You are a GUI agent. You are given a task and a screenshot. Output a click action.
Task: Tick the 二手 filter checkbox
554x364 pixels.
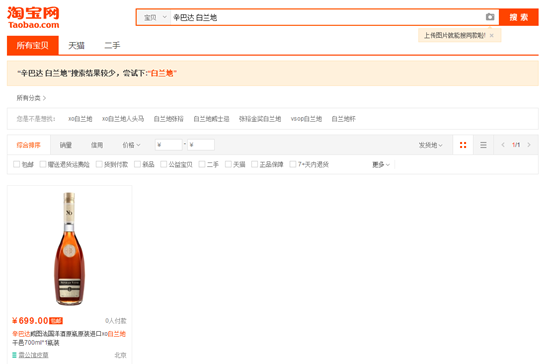tap(202, 164)
